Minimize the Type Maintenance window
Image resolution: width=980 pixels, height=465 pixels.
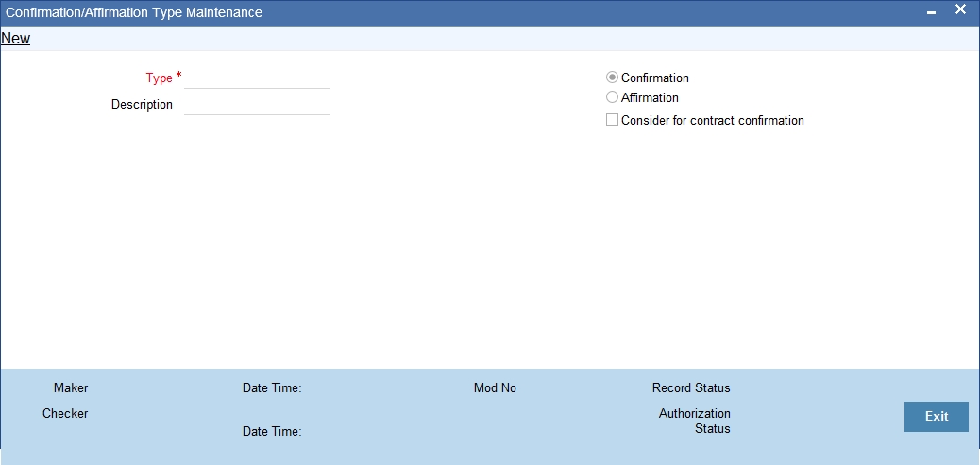(x=931, y=12)
